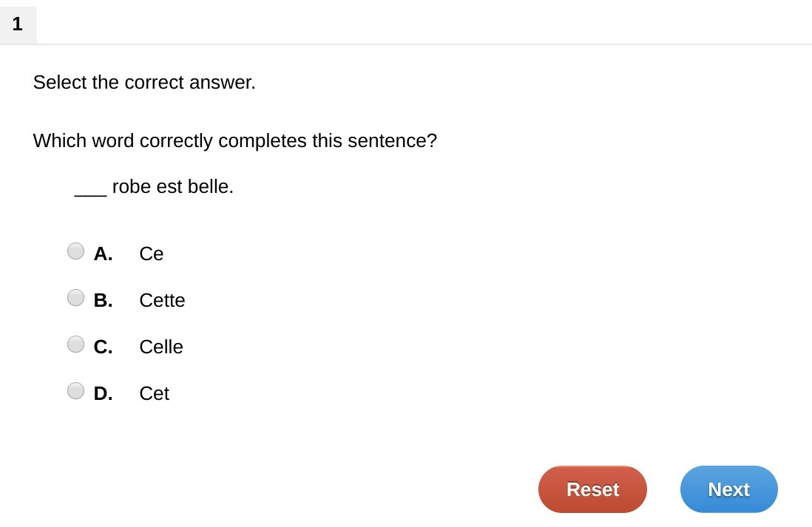
Task: Click the bold letter label "D."
Action: 103,393
